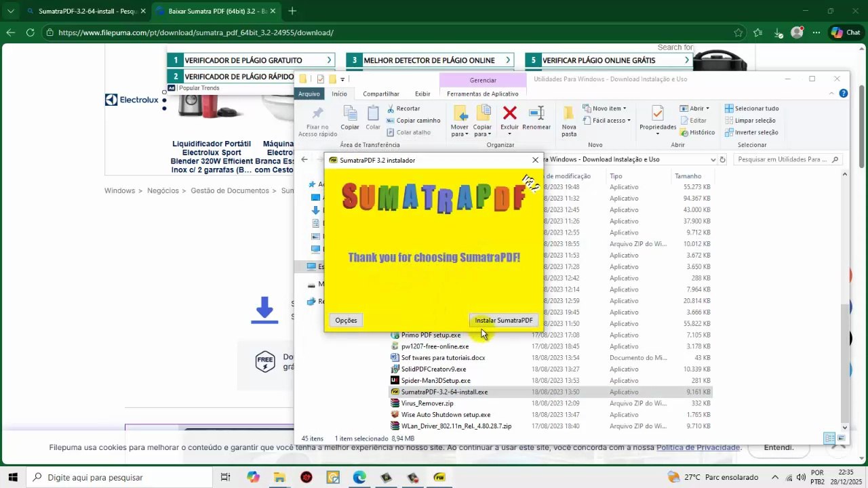Open the Arquivo menu tab
The image size is (868, 488).
[309, 94]
